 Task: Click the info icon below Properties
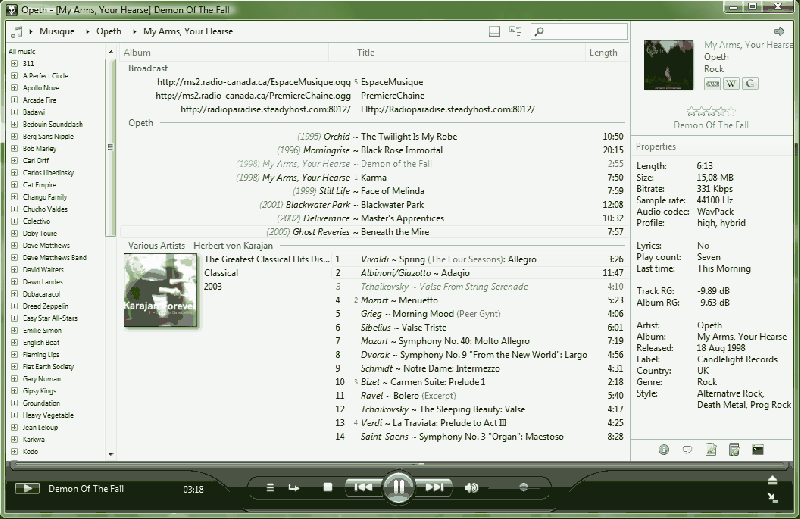click(x=664, y=449)
